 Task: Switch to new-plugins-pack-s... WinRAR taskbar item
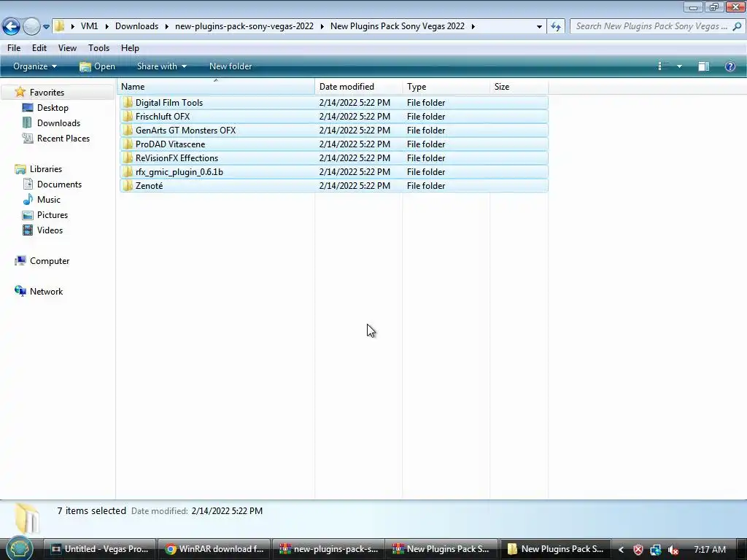pyautogui.click(x=328, y=549)
